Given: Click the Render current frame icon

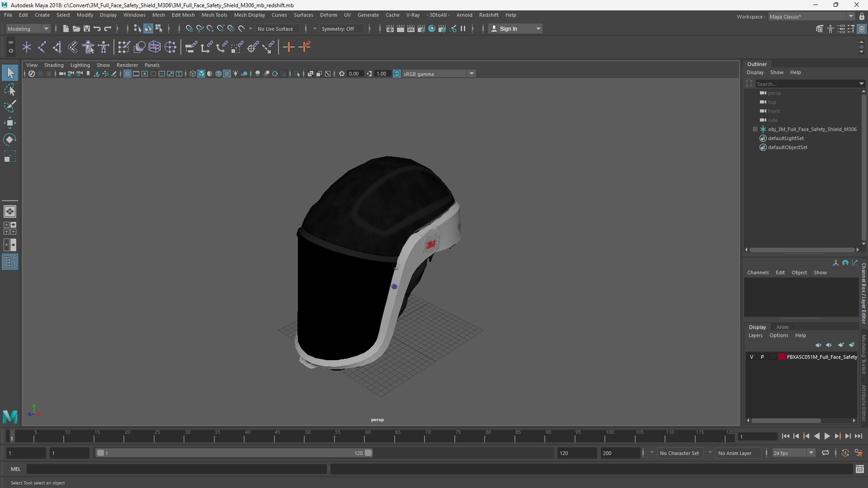Looking at the screenshot, I should pyautogui.click(x=401, y=28).
